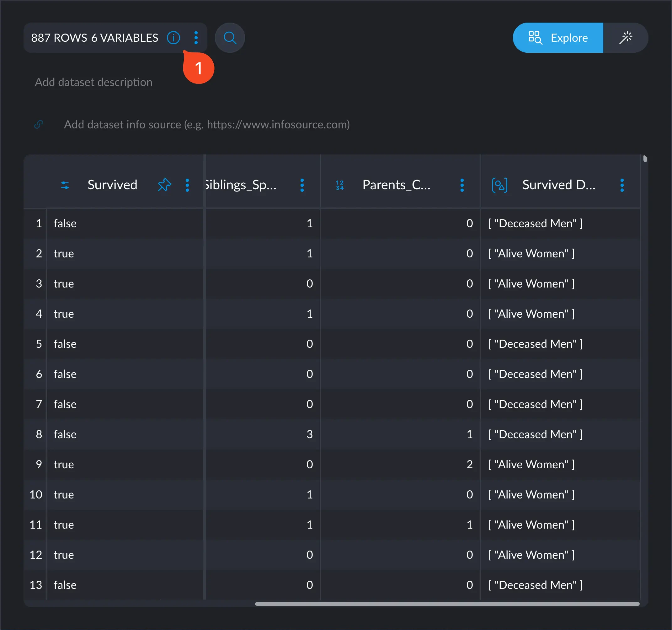672x630 pixels.
Task: Click the 887 ROWS 6 VARIABLES label
Action: [95, 38]
